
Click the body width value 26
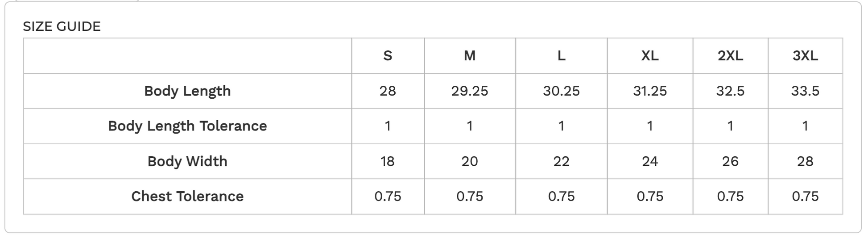click(x=730, y=161)
